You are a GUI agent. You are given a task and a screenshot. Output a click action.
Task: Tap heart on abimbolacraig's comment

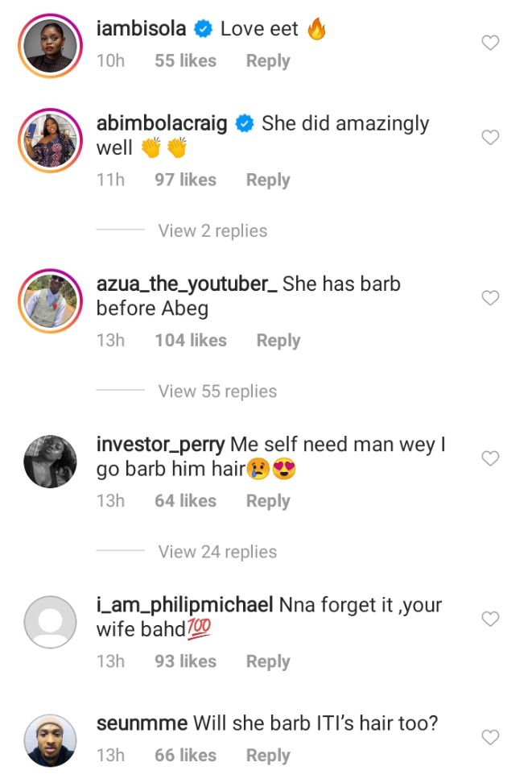click(x=489, y=138)
